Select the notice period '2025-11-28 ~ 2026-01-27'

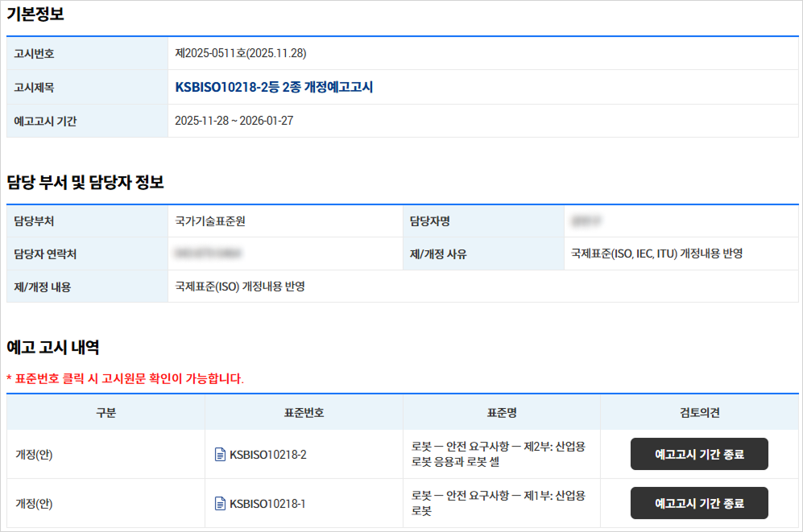tap(234, 121)
